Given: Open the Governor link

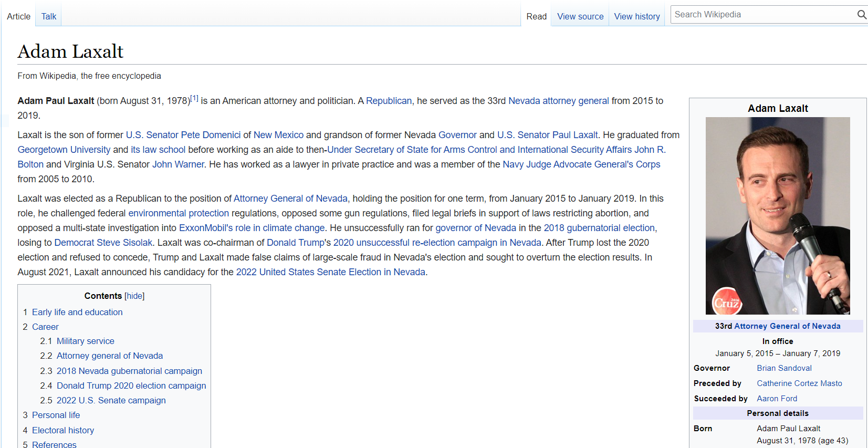Looking at the screenshot, I should (x=457, y=135).
